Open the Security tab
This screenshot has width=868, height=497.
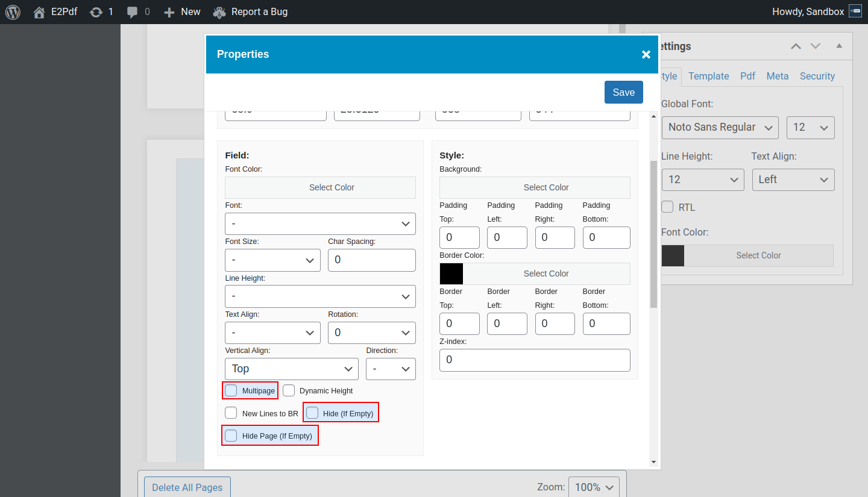pyautogui.click(x=817, y=76)
